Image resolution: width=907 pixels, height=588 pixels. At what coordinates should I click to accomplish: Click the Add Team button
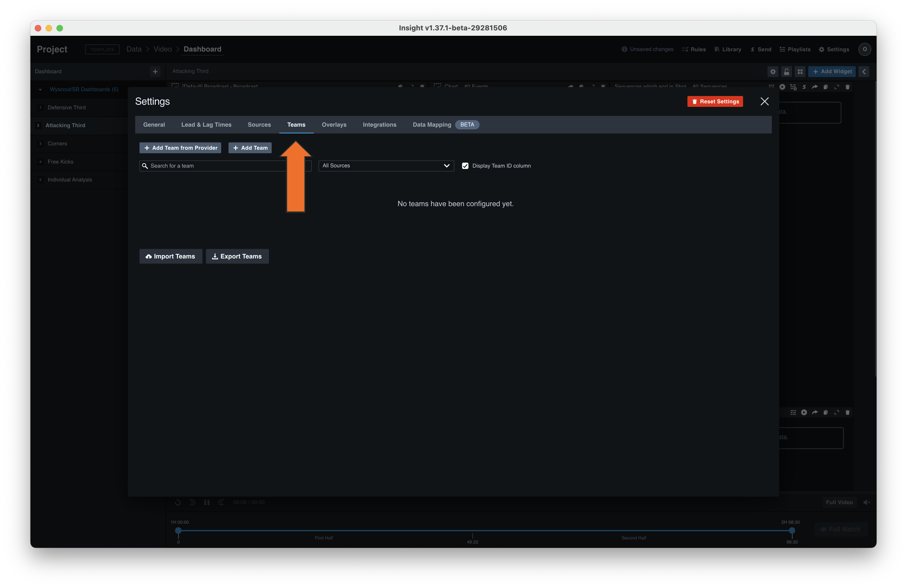pos(250,148)
